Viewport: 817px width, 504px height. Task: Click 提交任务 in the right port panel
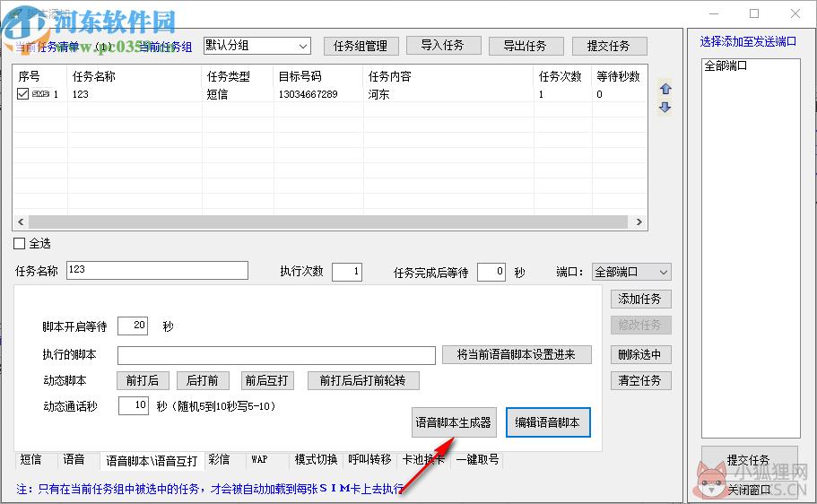tap(748, 460)
